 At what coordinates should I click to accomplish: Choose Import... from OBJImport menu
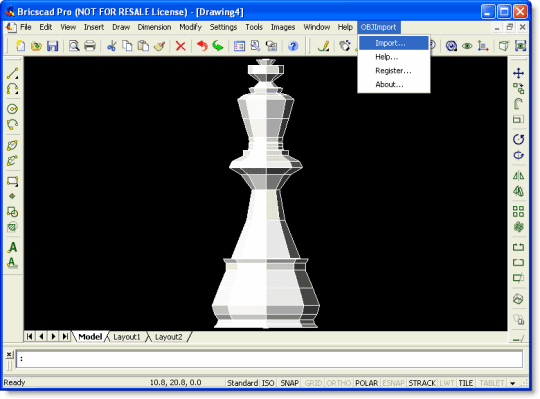[394, 43]
